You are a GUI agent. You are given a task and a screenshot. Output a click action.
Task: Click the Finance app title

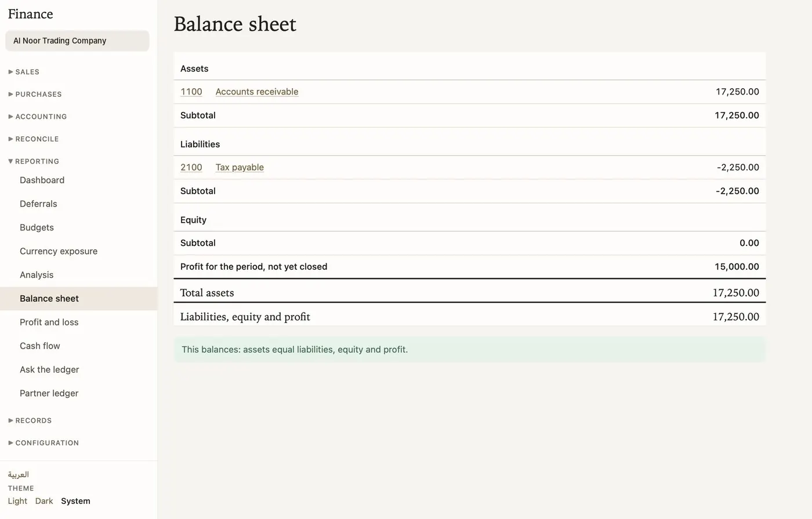(x=31, y=14)
